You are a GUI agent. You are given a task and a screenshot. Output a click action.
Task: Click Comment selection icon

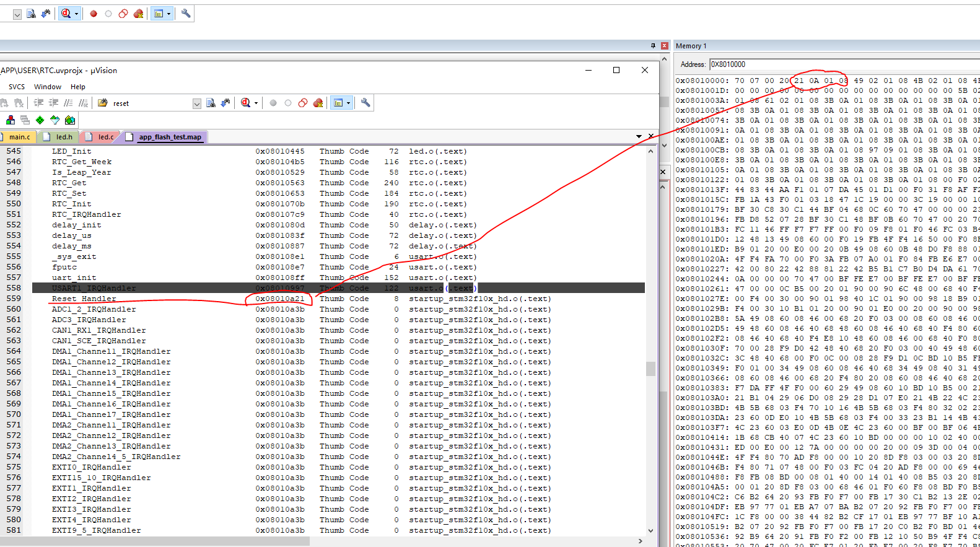(68, 103)
